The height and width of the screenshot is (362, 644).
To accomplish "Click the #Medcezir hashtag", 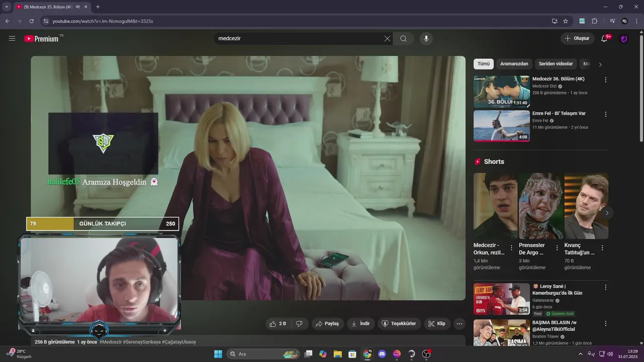I will pyautogui.click(x=110, y=342).
